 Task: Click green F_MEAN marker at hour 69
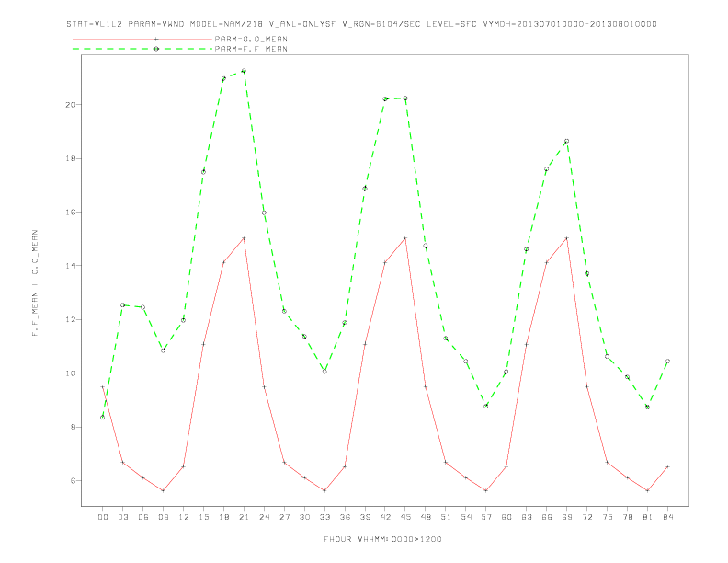click(567, 142)
